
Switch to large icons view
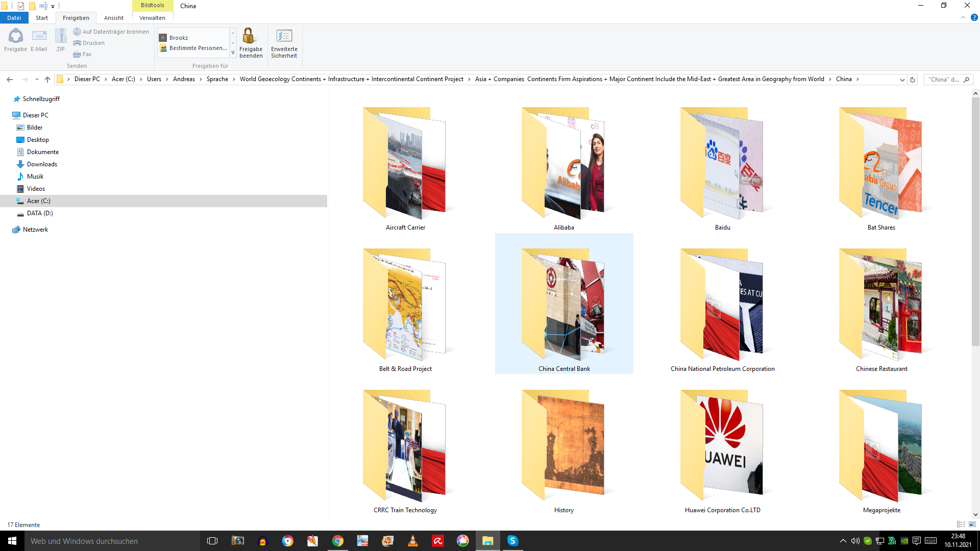coord(972,524)
